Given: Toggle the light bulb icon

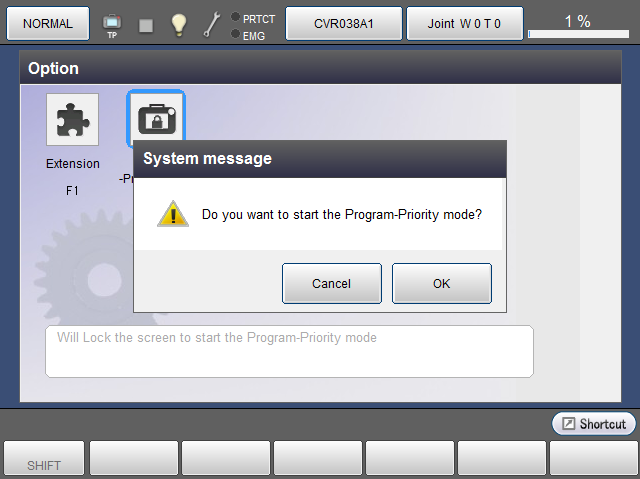Looking at the screenshot, I should click(178, 24).
